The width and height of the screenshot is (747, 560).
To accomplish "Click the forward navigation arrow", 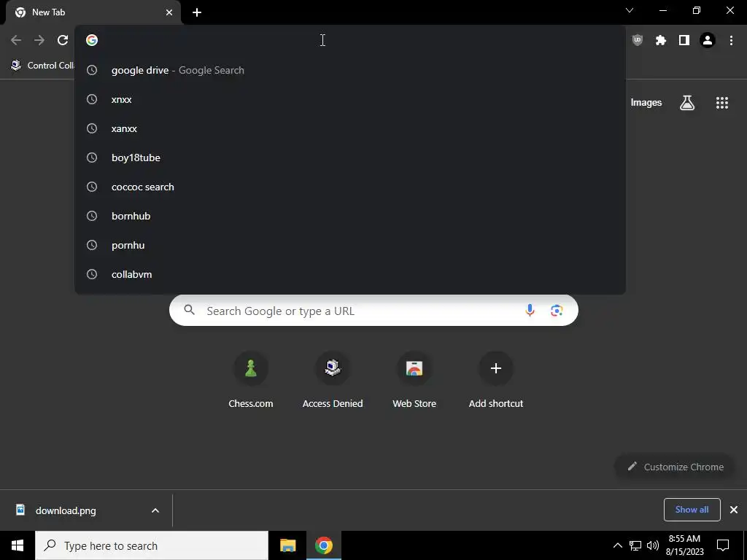I will coord(39,41).
